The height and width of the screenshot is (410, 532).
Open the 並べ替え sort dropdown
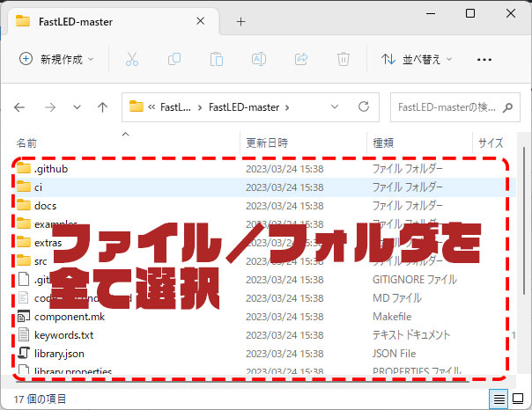point(417,59)
